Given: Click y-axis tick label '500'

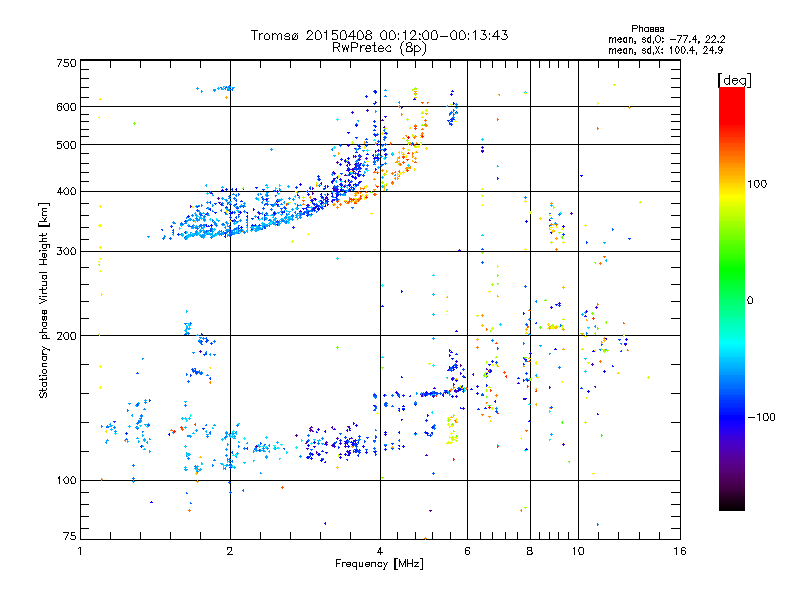Looking at the screenshot, I should click(66, 145).
